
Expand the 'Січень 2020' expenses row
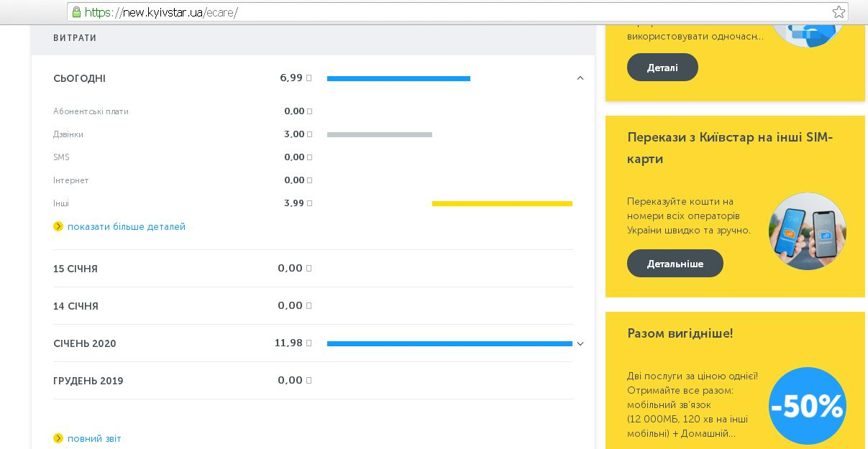coord(580,344)
